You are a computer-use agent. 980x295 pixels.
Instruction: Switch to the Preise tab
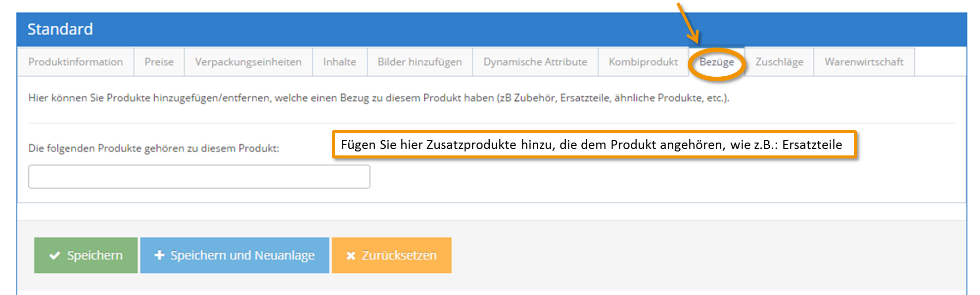pyautogui.click(x=159, y=62)
